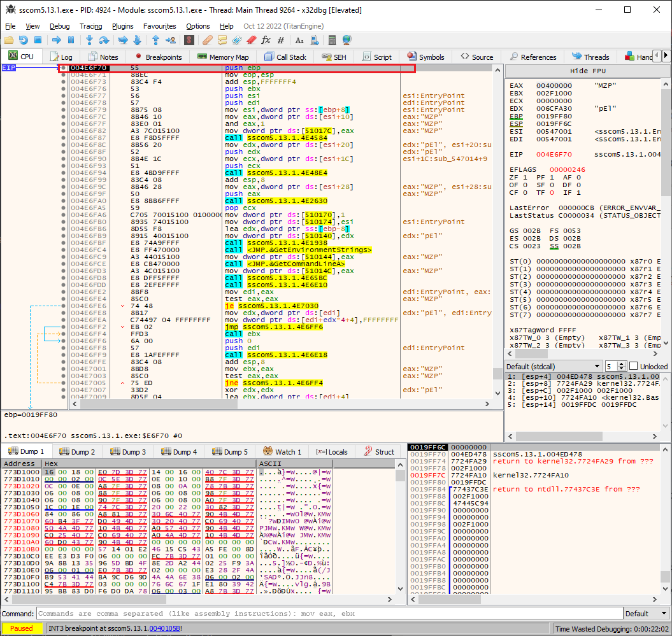Toggle breakpoint bullet at address 004E6F71

(x=63, y=74)
